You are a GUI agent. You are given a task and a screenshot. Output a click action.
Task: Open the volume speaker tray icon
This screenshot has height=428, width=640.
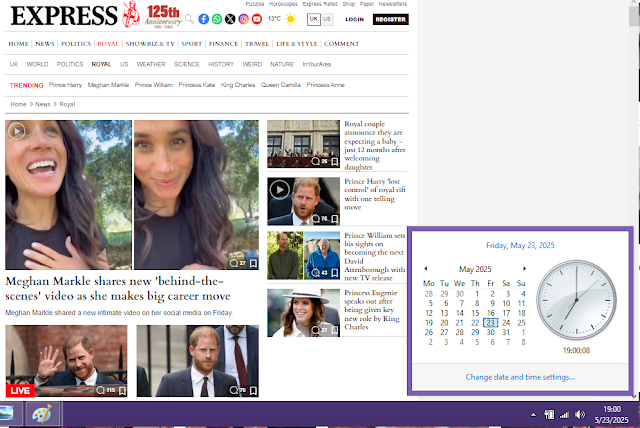point(580,415)
